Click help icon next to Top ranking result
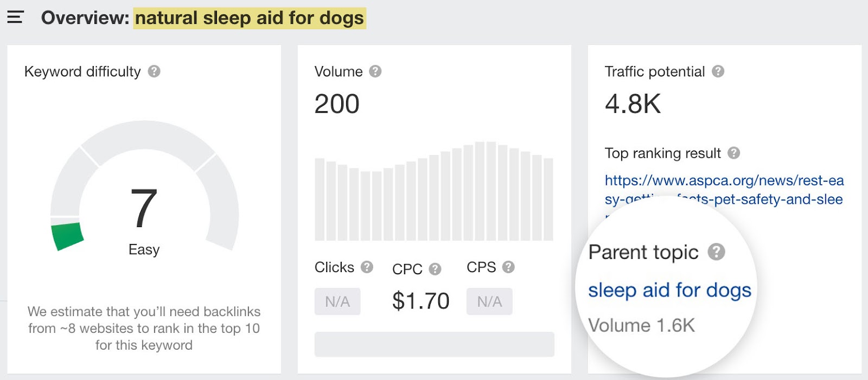This screenshot has height=380, width=868. 734,153
